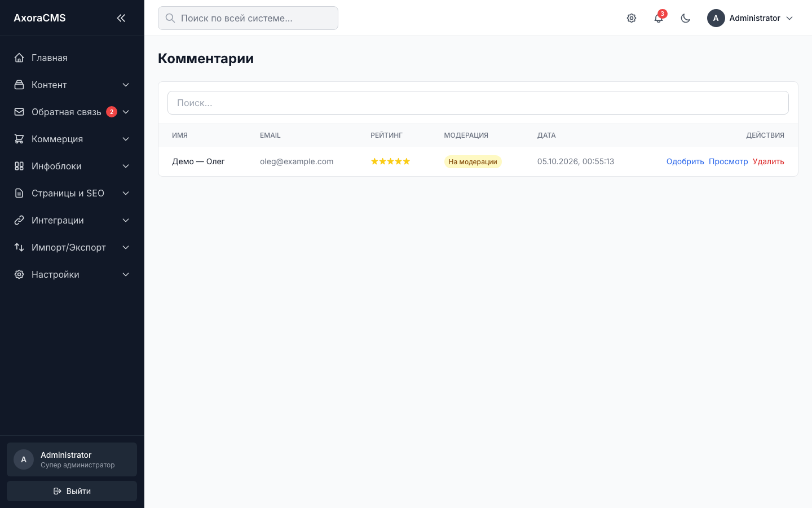Click the AxoraCMS logo text

(39, 18)
